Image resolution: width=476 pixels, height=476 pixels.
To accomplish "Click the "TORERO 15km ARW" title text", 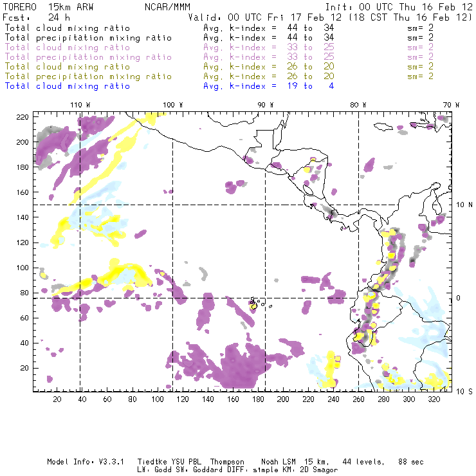I will tap(44, 7).
